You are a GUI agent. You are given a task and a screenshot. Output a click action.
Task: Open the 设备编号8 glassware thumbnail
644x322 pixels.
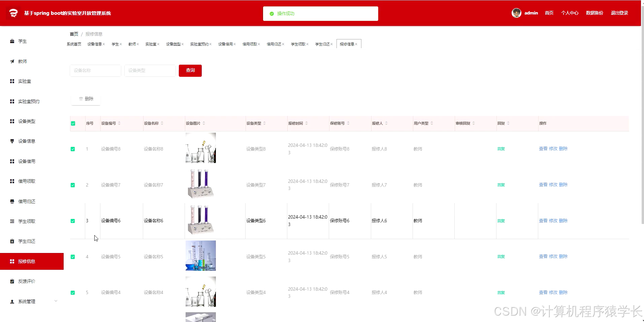201,148
